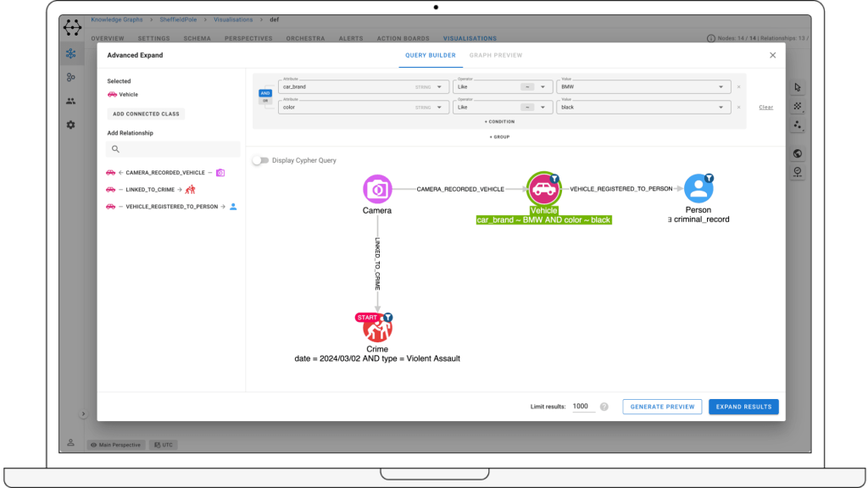Click the Person node in the graph
Viewport: 868px width, 488px height.
point(698,189)
